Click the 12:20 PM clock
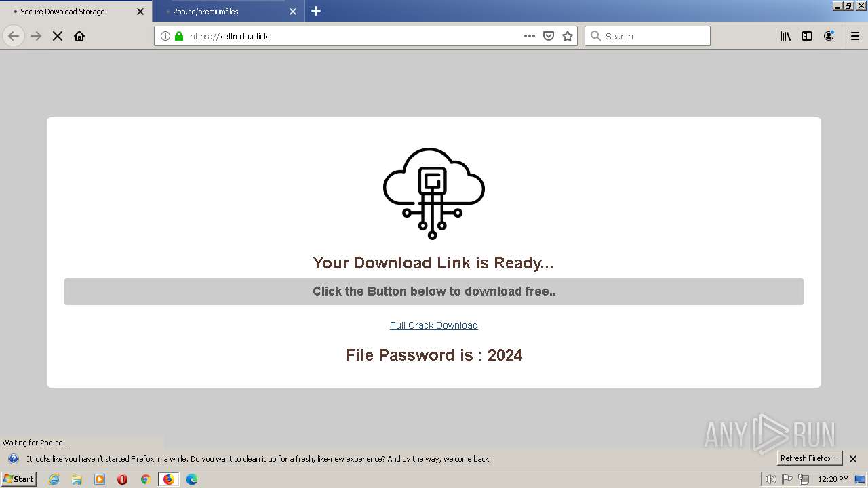The image size is (868, 488). click(833, 479)
